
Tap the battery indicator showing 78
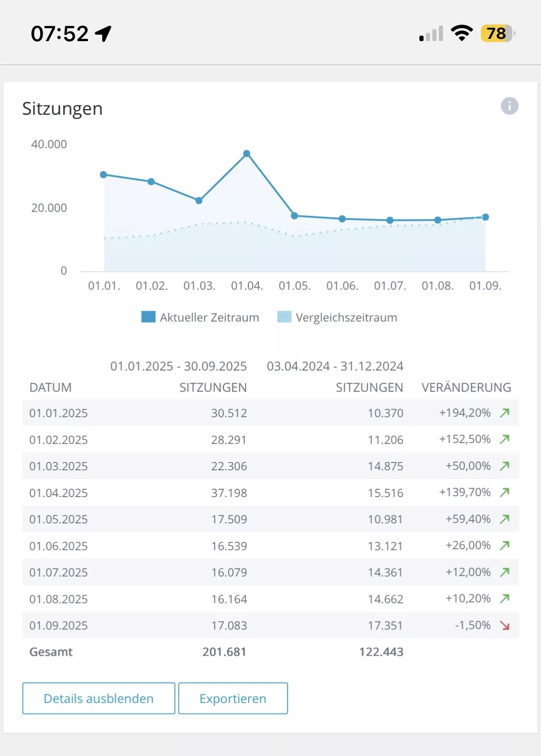(x=497, y=33)
